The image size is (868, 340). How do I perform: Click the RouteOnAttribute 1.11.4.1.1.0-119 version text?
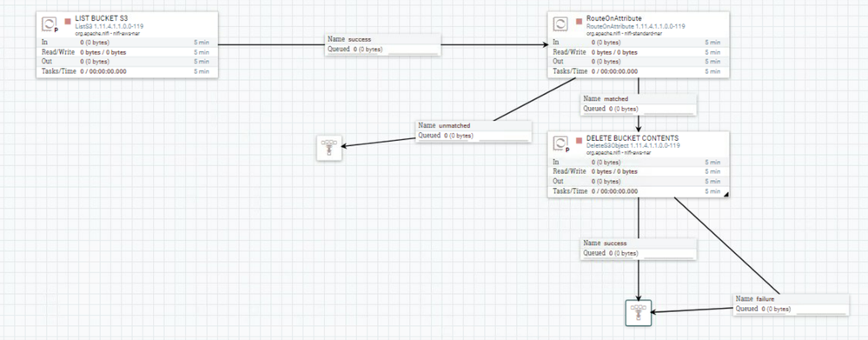tap(636, 26)
